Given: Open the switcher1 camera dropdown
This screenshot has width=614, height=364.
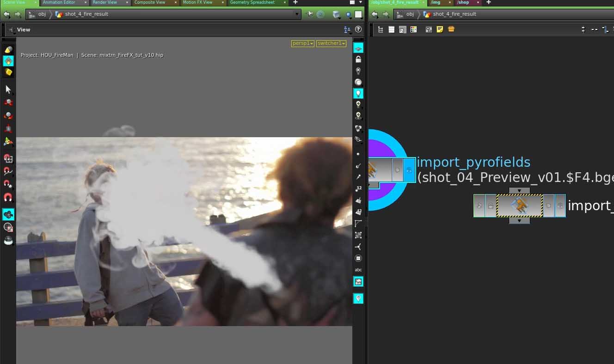Looking at the screenshot, I should click(331, 43).
